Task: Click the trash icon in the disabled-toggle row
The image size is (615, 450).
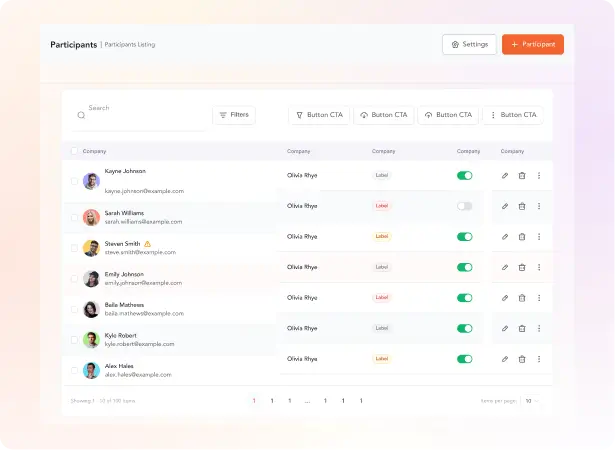Action: coord(522,206)
